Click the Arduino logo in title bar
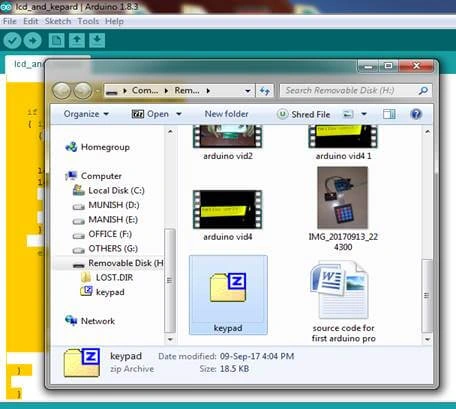 [6, 7]
